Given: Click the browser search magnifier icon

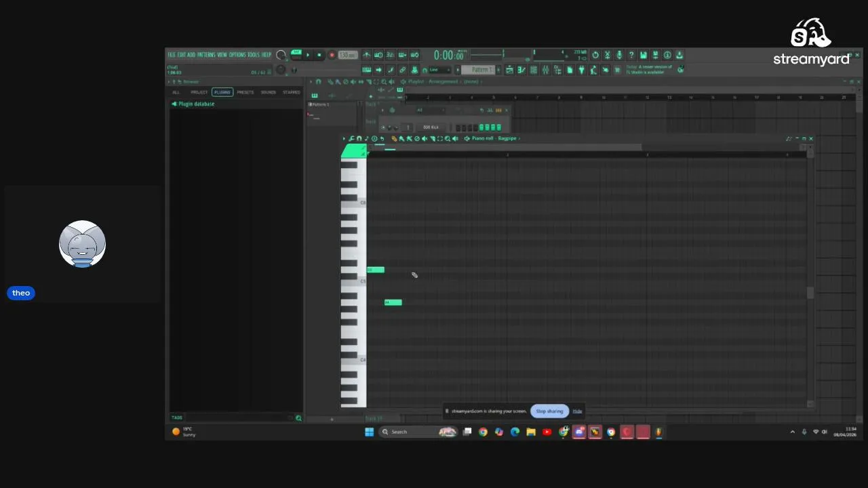Looking at the screenshot, I should pyautogui.click(x=298, y=418).
